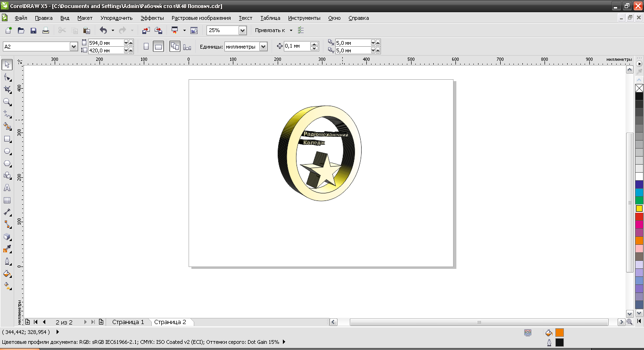Select the Smart Fill tool
The height and width of the screenshot is (350, 644).
coord(7,126)
